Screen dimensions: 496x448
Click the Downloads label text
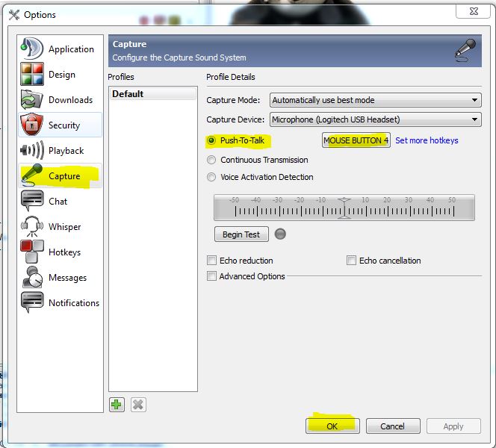tap(70, 100)
